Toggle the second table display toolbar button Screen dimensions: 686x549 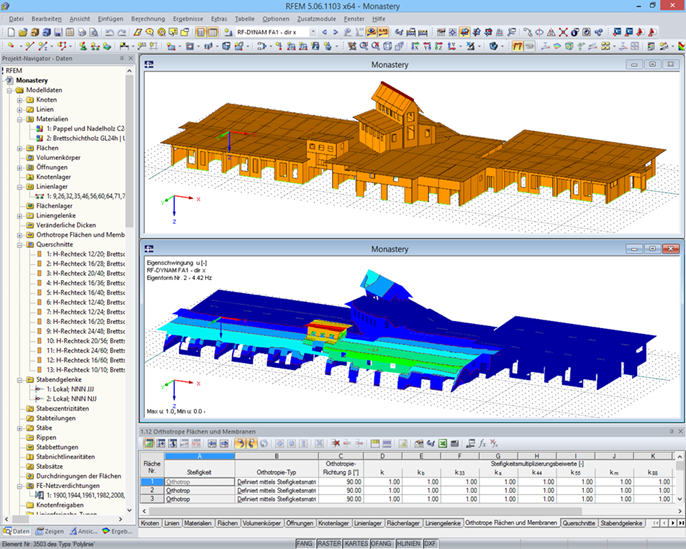(213, 32)
